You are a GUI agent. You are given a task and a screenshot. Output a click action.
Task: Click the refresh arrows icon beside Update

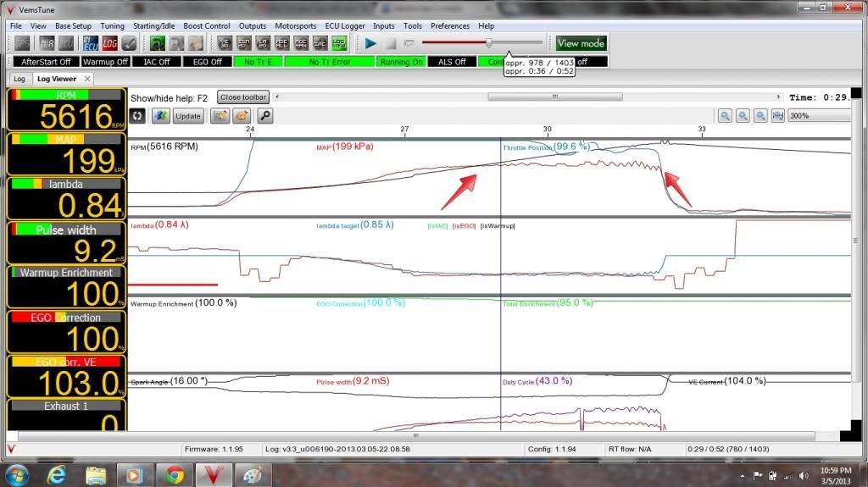point(138,116)
